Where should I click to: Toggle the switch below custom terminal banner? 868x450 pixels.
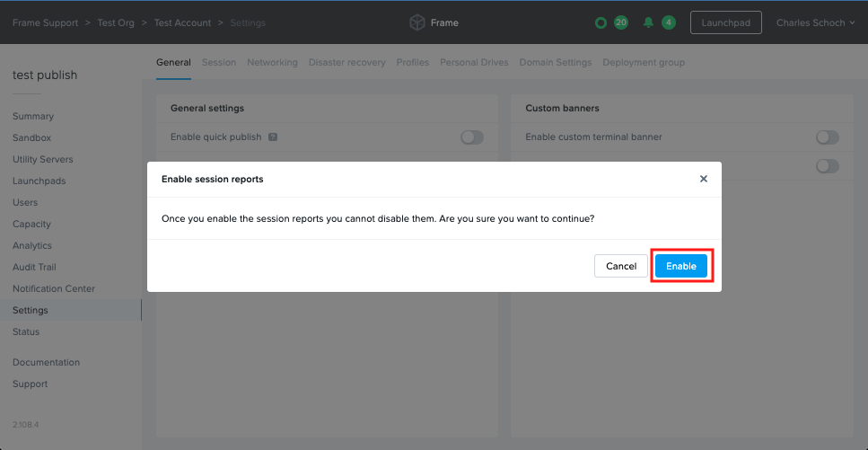click(828, 165)
